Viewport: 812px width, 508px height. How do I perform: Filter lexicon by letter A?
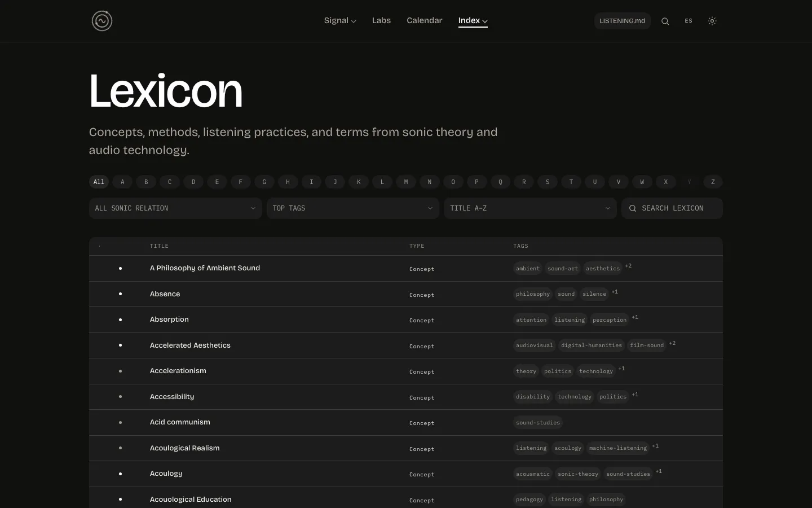pyautogui.click(x=122, y=182)
